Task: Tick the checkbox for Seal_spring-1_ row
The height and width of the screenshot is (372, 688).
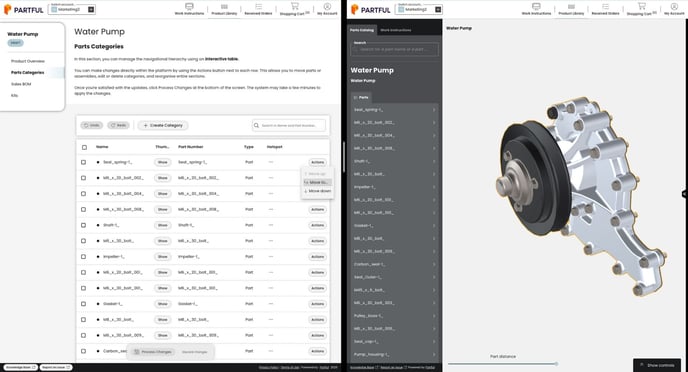Action: click(83, 162)
